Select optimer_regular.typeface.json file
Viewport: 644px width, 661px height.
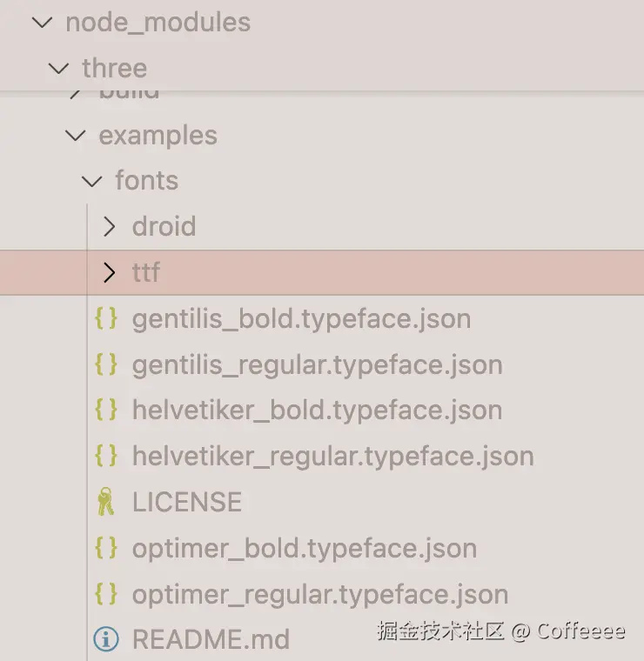[x=319, y=594]
